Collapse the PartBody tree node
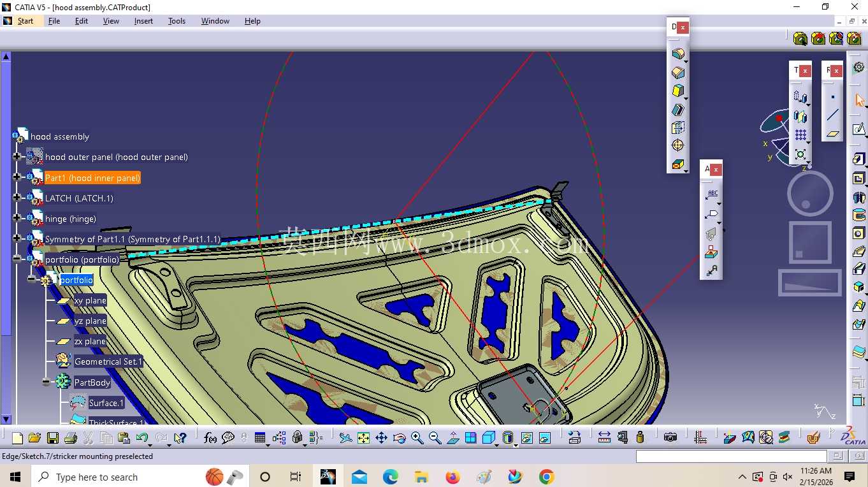Viewport: 868px width, 487px height. pyautogui.click(x=46, y=382)
